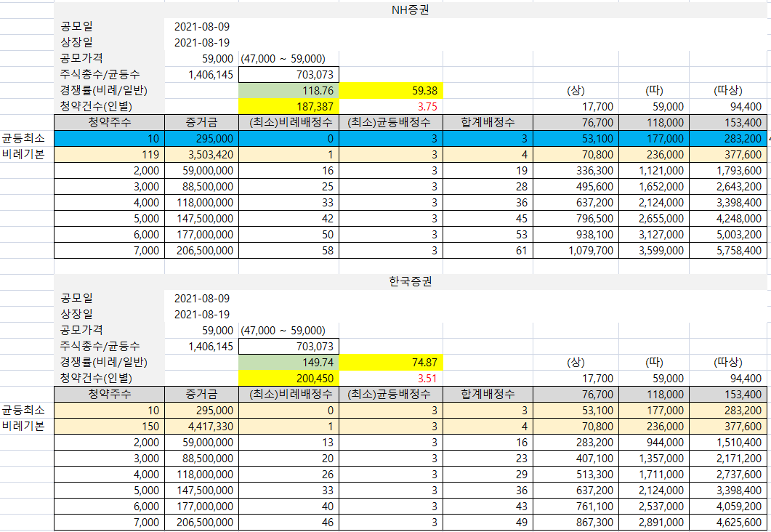Select the 150 subscription shares cell
Image resolution: width=771 pixels, height=532 pixels.
tap(109, 427)
